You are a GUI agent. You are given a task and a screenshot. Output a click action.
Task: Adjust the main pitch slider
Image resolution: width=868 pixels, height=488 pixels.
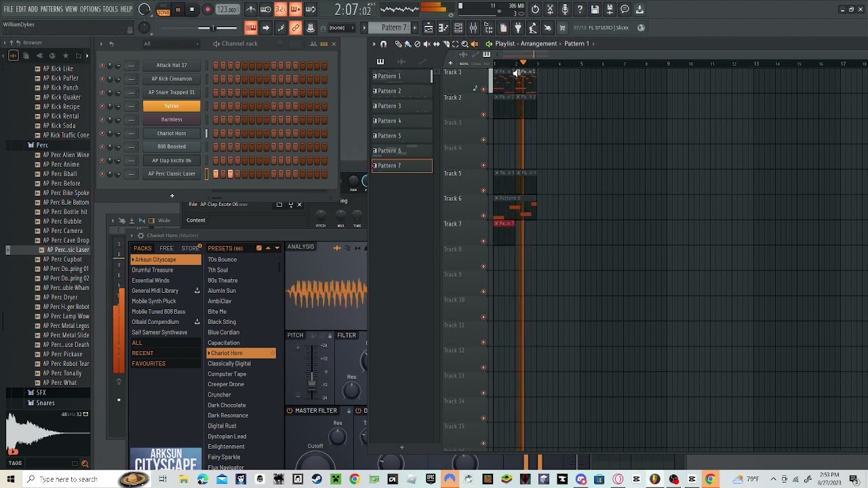pos(214,28)
